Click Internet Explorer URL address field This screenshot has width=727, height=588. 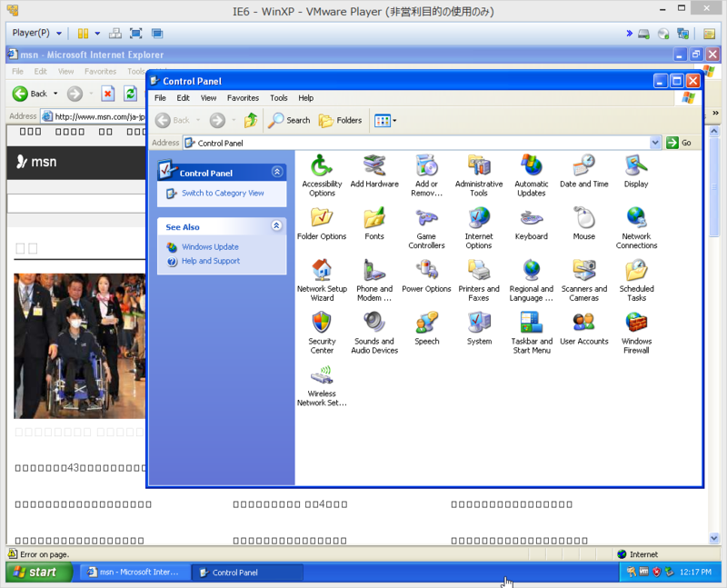[x=94, y=116]
